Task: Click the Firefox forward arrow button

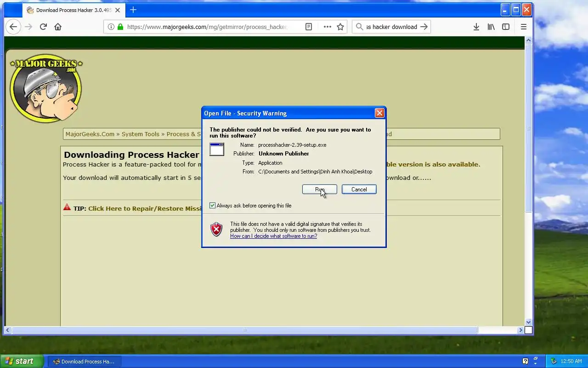Action: pyautogui.click(x=28, y=27)
